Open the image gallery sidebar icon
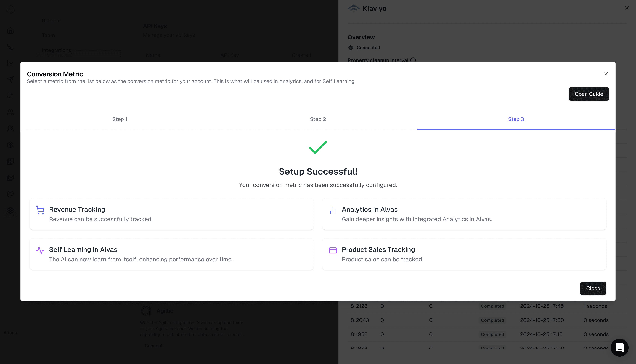Screen dimensions: 636x364 pyautogui.click(x=10, y=161)
